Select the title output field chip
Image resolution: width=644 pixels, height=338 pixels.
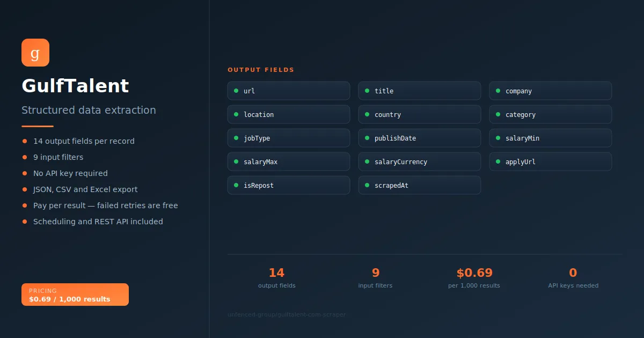pos(420,91)
